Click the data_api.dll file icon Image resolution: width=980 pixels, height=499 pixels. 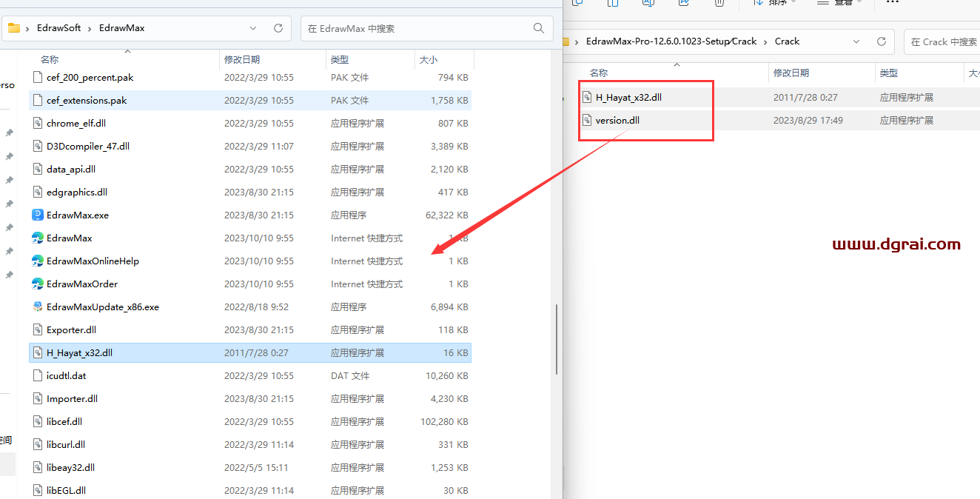point(38,170)
